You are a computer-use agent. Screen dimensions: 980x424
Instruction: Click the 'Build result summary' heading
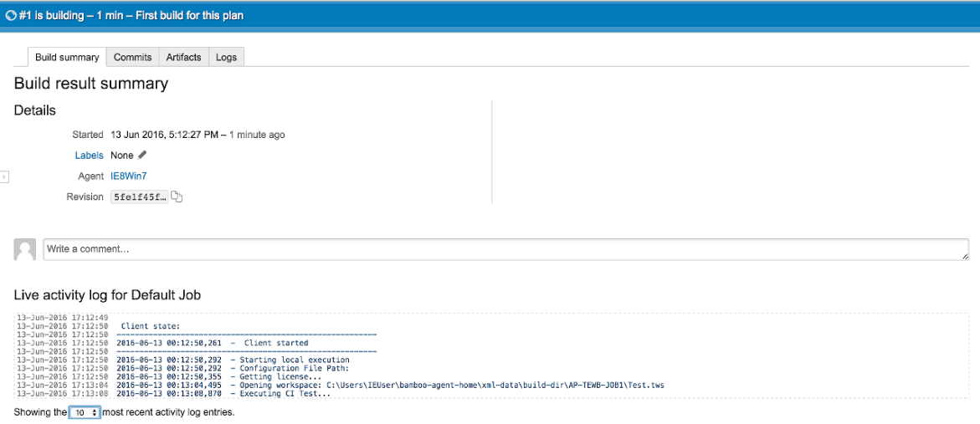91,84
